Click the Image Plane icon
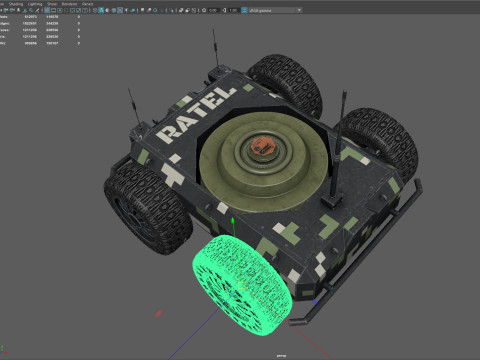480x360 pixels. [x=25, y=10]
